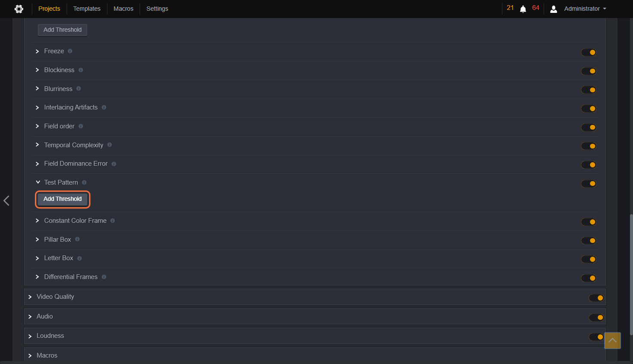
Task: Click the info icon next to Field order
Action: pos(81,126)
